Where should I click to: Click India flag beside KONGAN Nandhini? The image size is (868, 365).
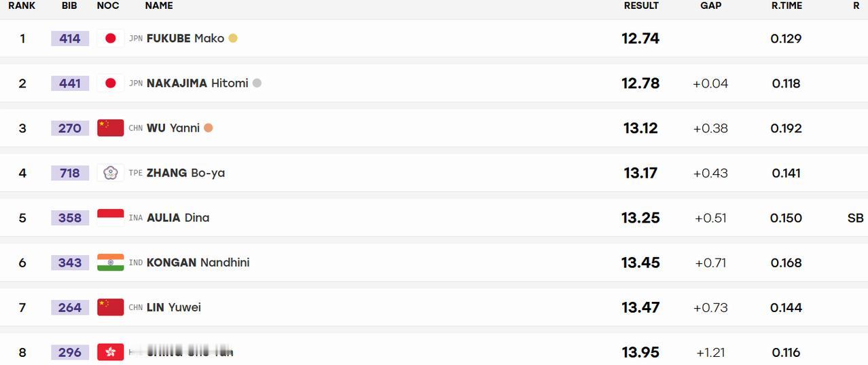click(x=110, y=263)
